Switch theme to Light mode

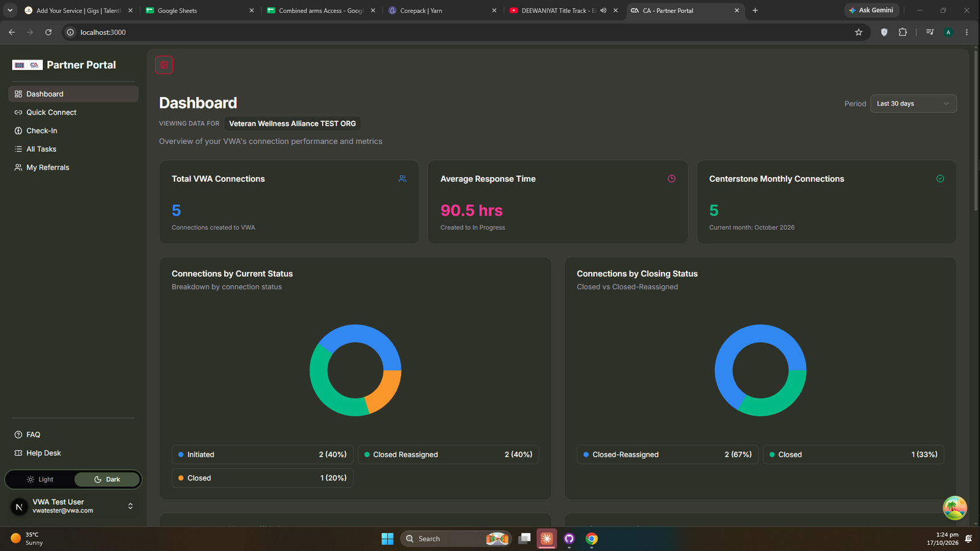click(x=40, y=479)
